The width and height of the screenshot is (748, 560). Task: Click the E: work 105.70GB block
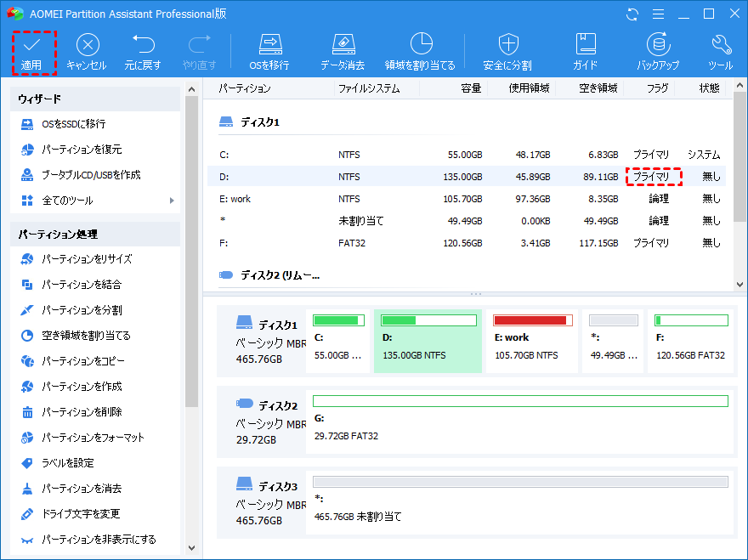coord(532,341)
